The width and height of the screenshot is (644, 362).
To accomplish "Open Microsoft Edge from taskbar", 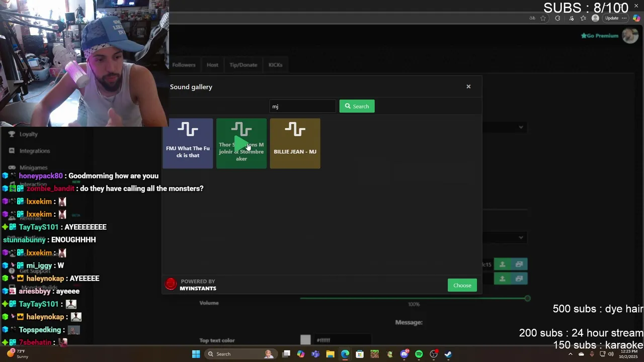I will [x=345, y=354].
